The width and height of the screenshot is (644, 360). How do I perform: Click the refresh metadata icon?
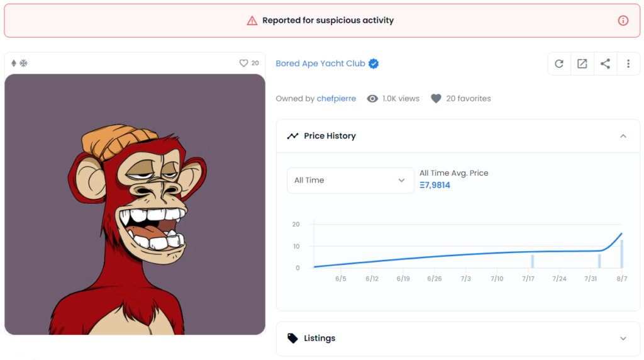[x=559, y=64]
